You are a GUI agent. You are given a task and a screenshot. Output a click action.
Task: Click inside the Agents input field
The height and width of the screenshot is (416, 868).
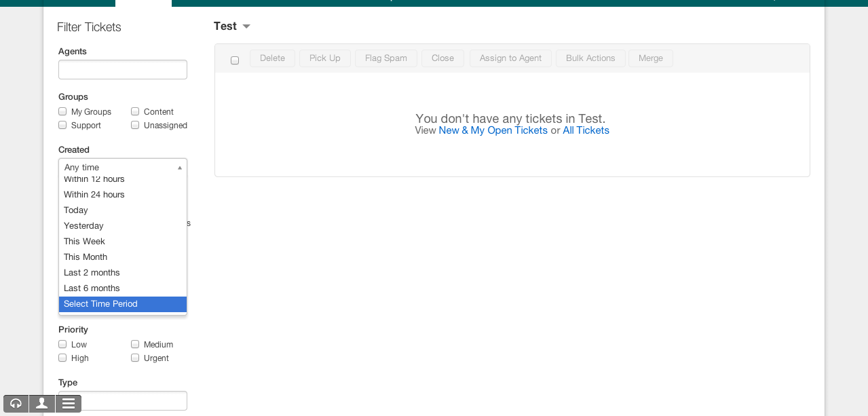pyautogui.click(x=122, y=69)
